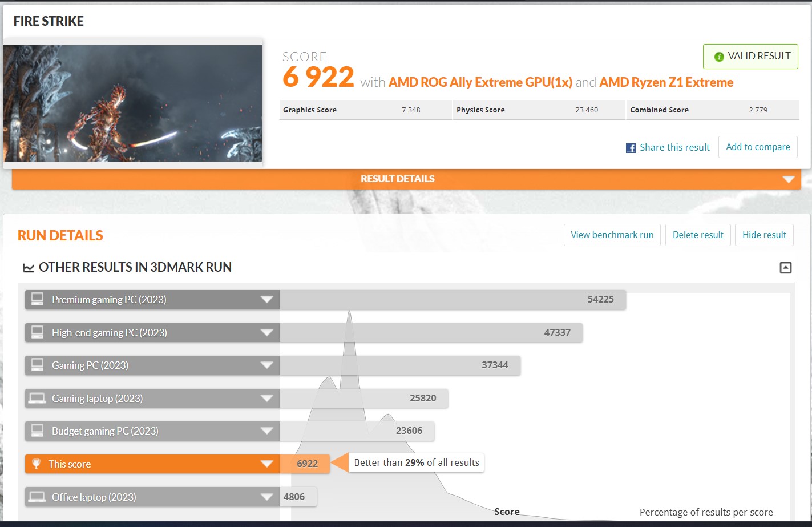Click the Delete result button
Viewport: 812px width, 527px height.
[698, 235]
